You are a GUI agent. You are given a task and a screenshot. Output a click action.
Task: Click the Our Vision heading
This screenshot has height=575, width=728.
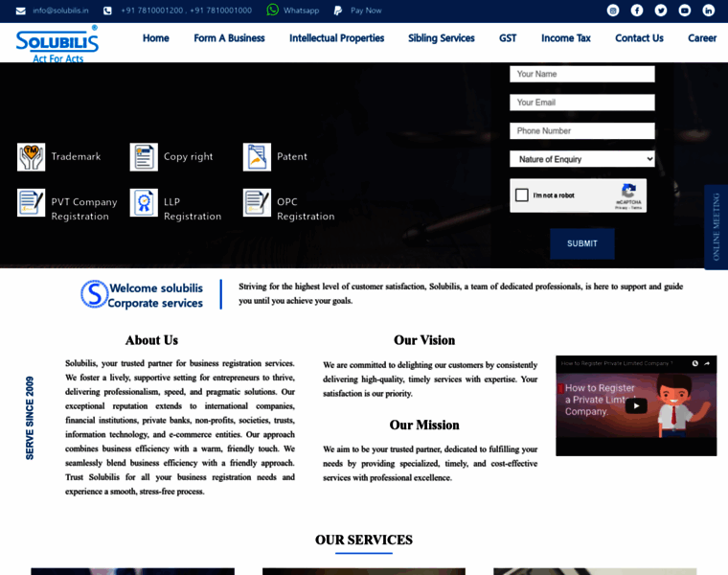tap(424, 340)
